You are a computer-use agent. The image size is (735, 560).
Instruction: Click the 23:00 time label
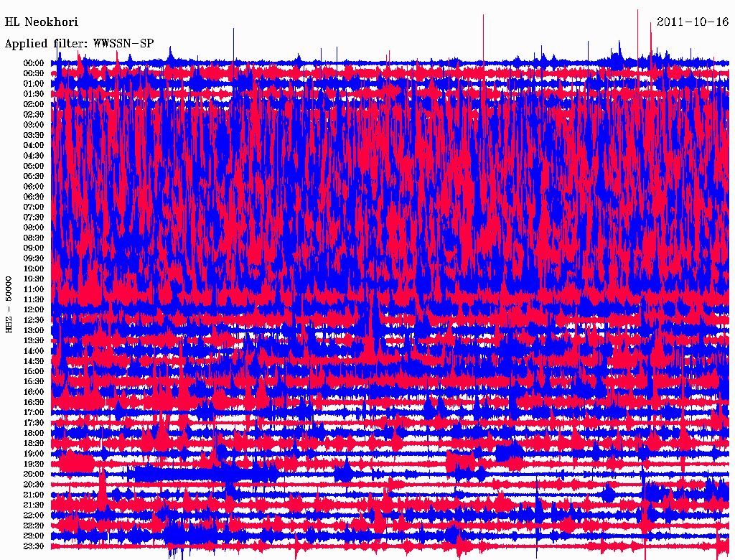point(34,536)
